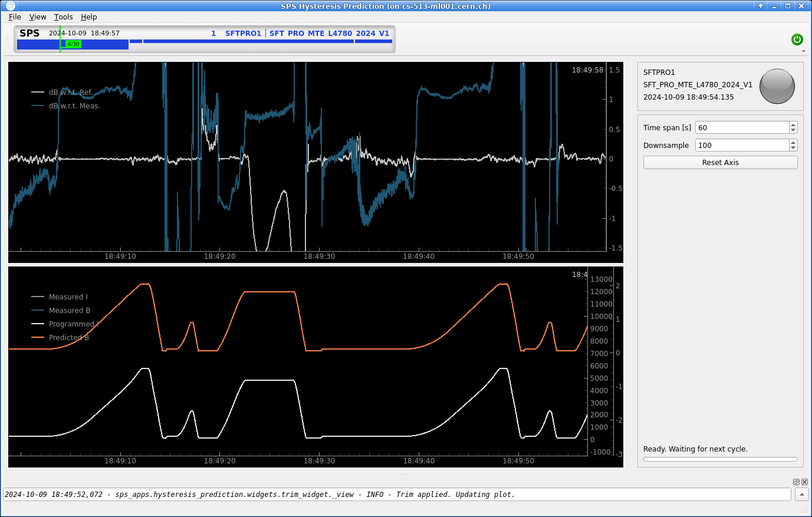
Task: Click the keep-above arrow in title bar
Action: (761, 6)
